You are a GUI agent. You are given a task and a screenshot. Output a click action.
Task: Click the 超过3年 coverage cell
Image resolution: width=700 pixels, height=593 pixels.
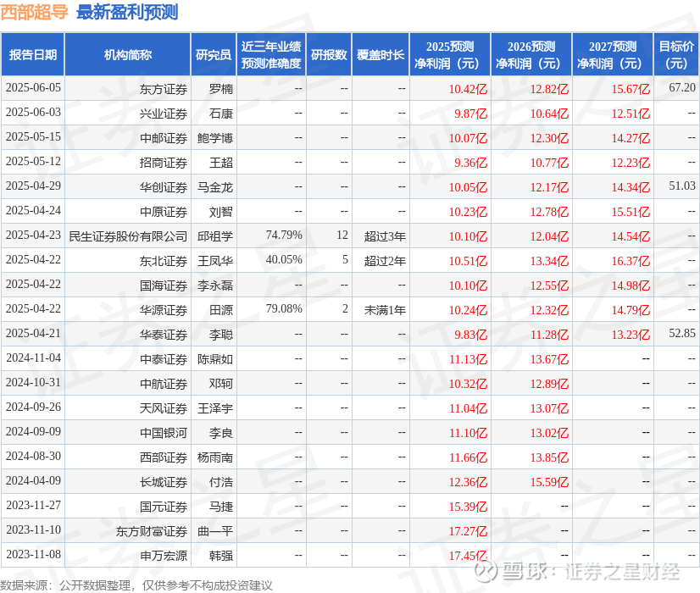click(x=385, y=236)
